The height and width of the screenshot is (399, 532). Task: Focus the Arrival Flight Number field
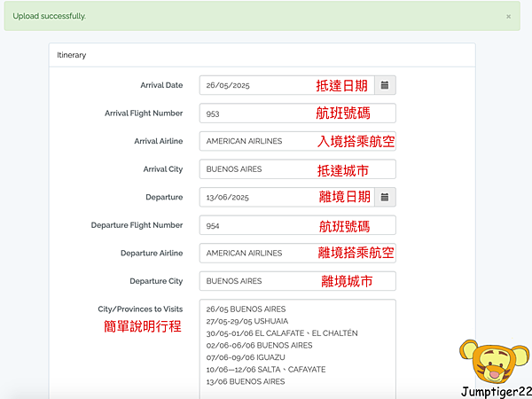click(x=298, y=113)
